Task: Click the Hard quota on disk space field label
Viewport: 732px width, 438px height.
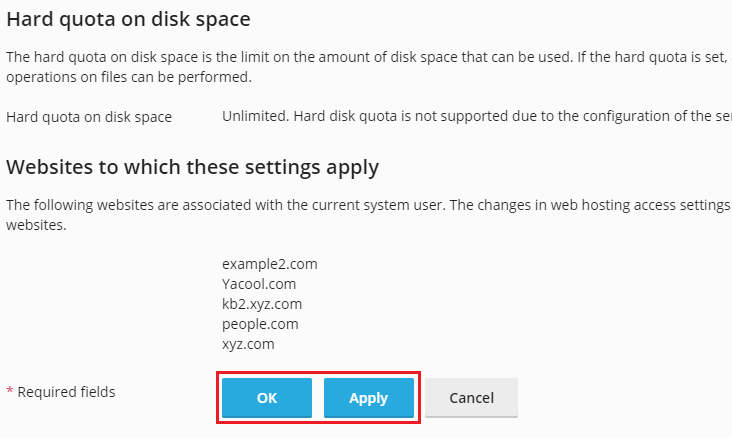Action: click(x=89, y=117)
